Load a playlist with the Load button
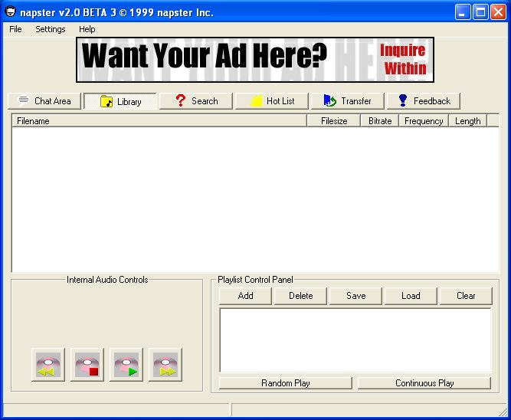The image size is (511, 420). point(411,296)
